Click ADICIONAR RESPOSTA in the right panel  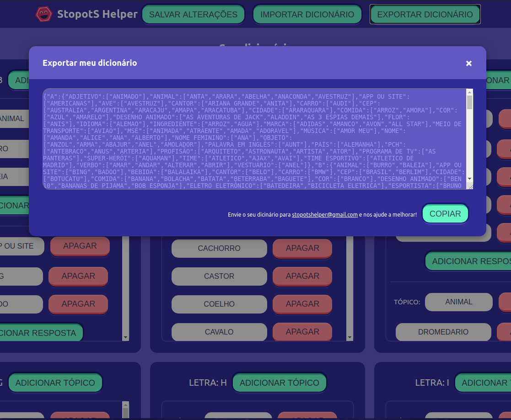[471, 261]
